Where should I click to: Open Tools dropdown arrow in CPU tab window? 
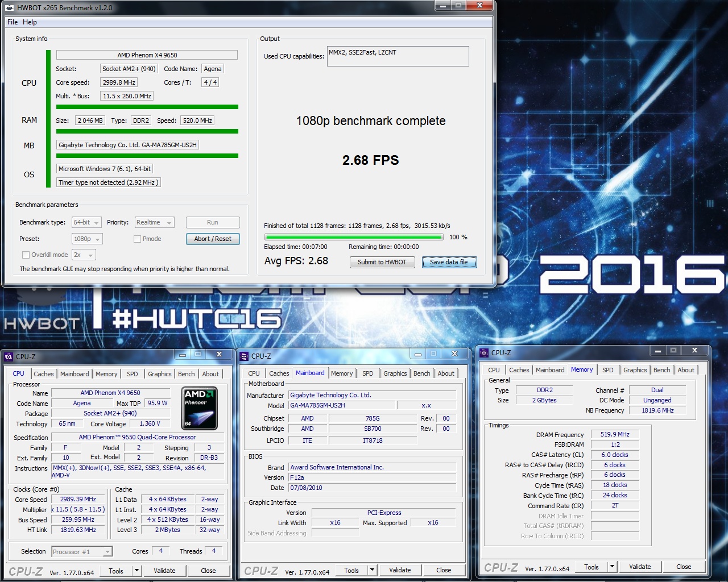pyautogui.click(x=136, y=571)
